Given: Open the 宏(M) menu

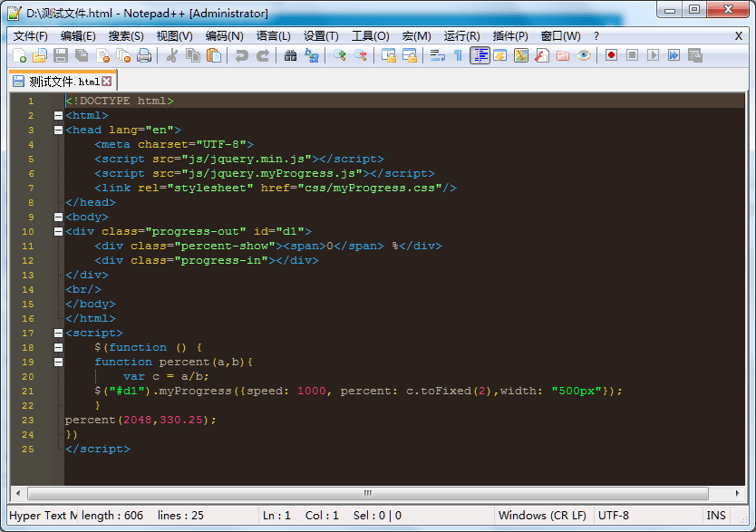Looking at the screenshot, I should (417, 36).
